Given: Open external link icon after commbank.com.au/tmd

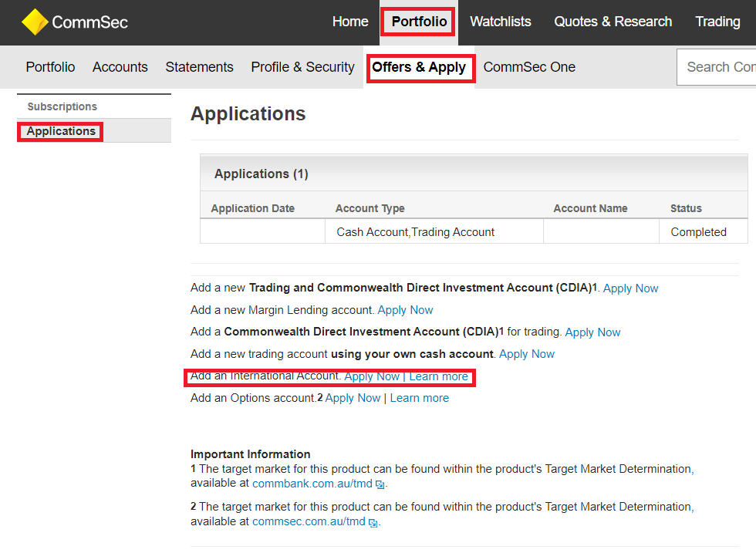Looking at the screenshot, I should pyautogui.click(x=380, y=484).
